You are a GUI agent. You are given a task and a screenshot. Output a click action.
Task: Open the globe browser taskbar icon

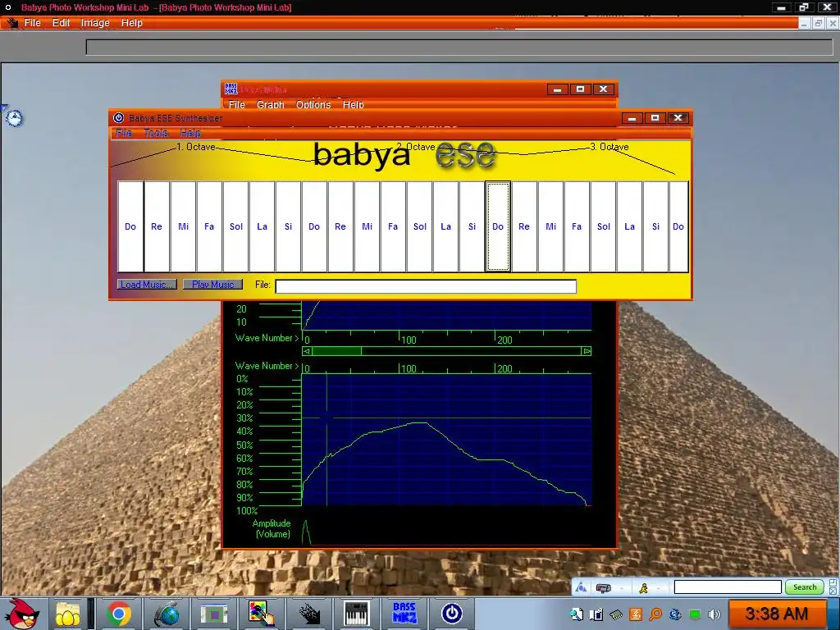pos(167,614)
